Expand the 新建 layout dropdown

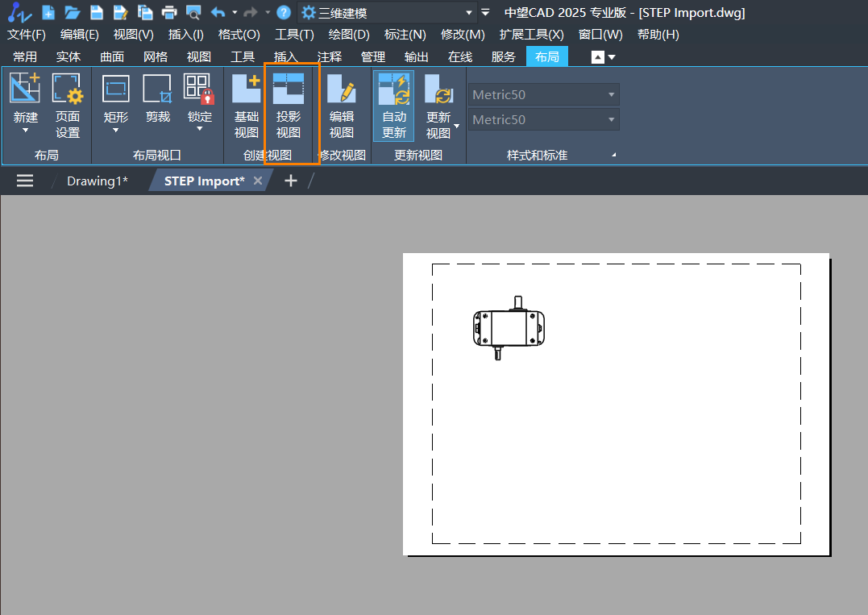click(26, 130)
